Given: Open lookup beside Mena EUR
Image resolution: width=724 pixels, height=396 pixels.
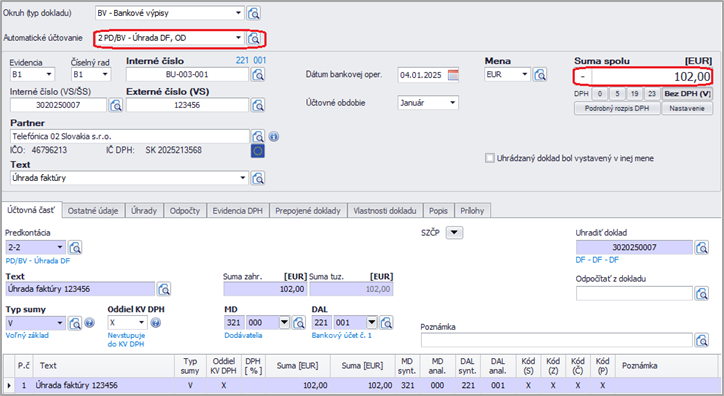Looking at the screenshot, I should click(540, 74).
